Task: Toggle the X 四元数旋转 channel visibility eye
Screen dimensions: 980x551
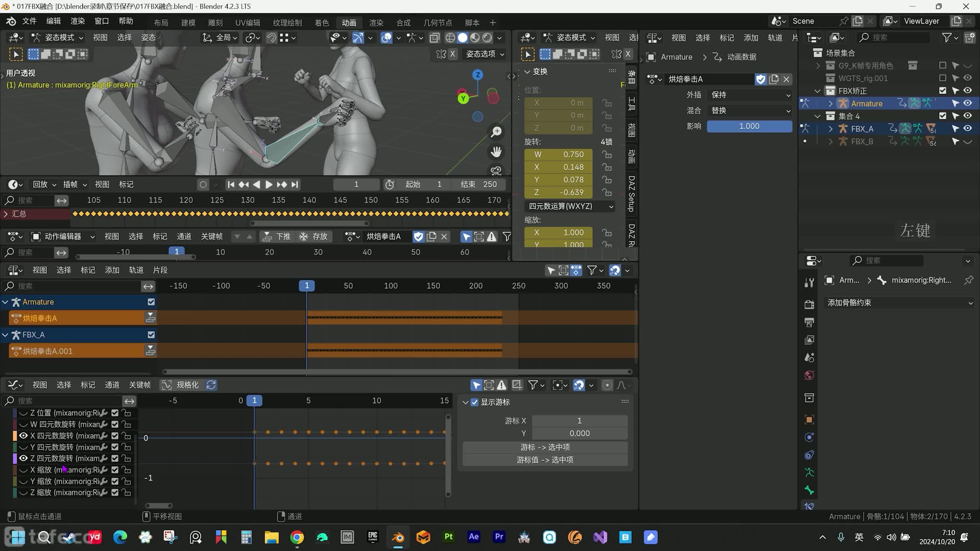Action: pyautogui.click(x=23, y=435)
